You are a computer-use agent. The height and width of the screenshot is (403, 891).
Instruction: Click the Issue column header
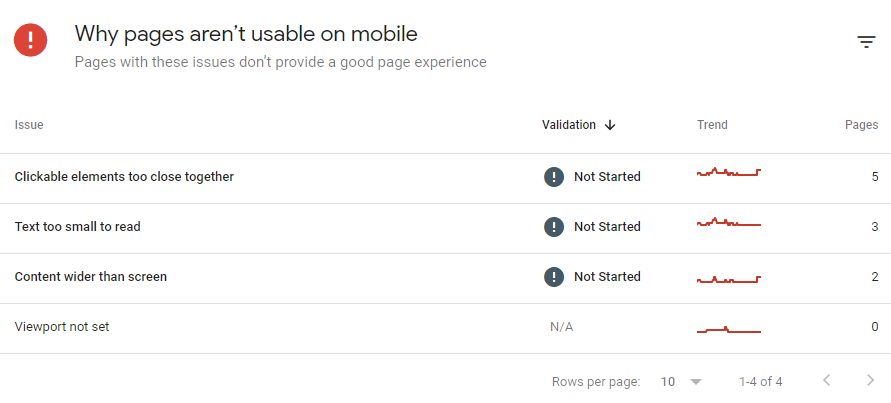click(x=29, y=125)
